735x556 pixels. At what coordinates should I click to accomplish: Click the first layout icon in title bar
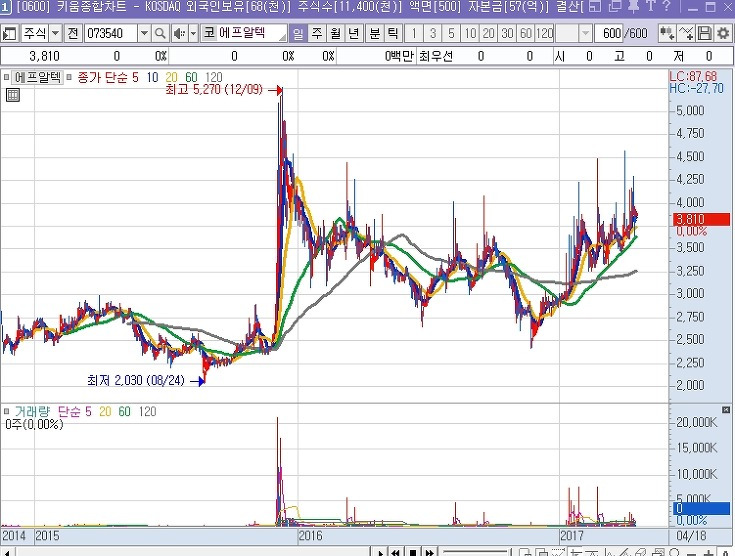[595, 7]
